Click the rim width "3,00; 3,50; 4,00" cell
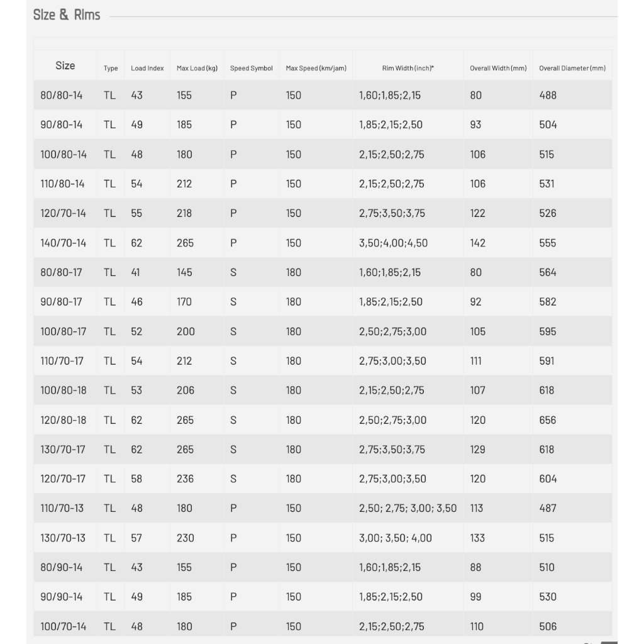The image size is (644, 644). (x=395, y=538)
